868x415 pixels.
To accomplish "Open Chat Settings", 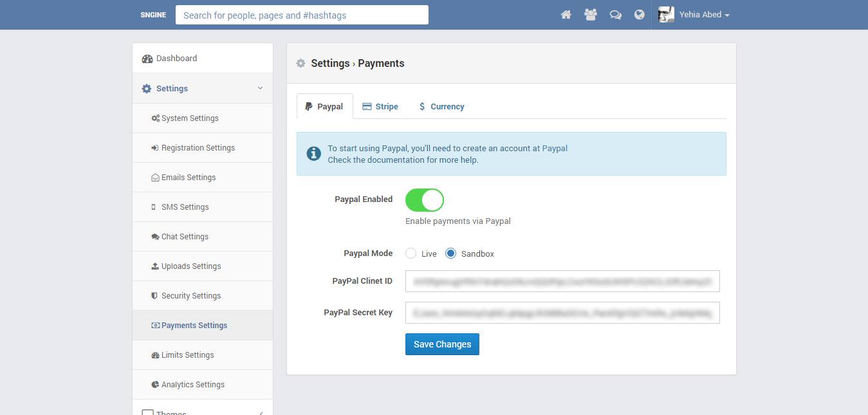I will click(x=203, y=236).
